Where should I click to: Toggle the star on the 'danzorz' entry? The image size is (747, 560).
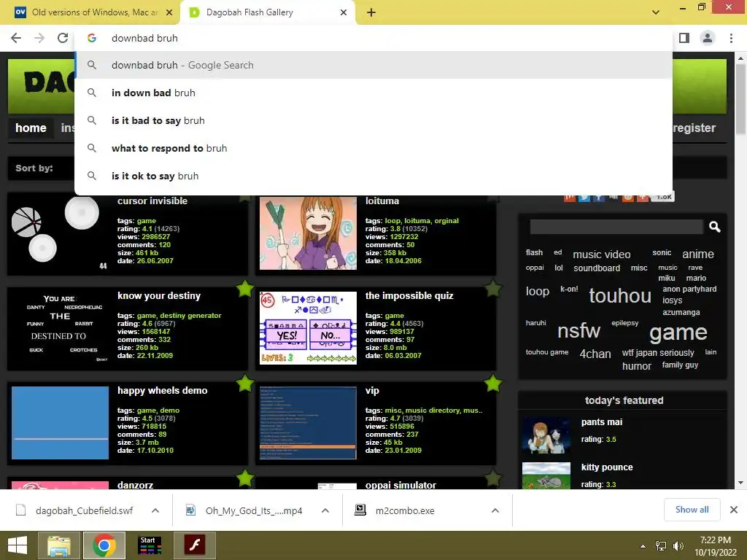click(x=245, y=478)
